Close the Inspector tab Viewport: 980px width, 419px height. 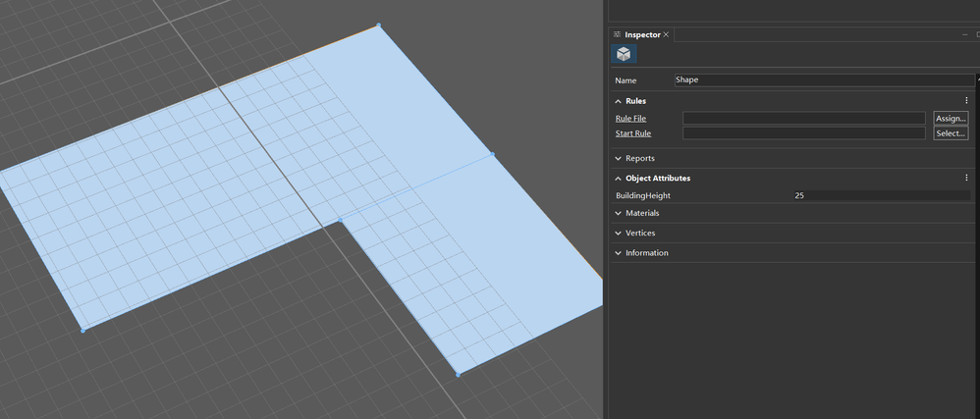[666, 34]
